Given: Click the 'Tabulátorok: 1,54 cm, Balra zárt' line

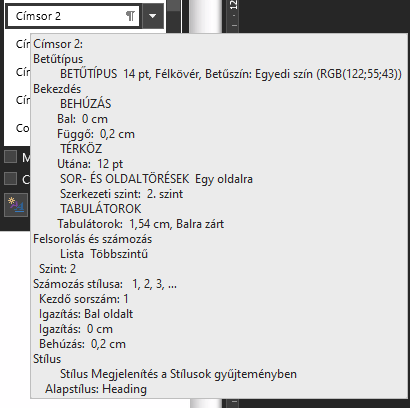Looking at the screenshot, I should tap(140, 224).
